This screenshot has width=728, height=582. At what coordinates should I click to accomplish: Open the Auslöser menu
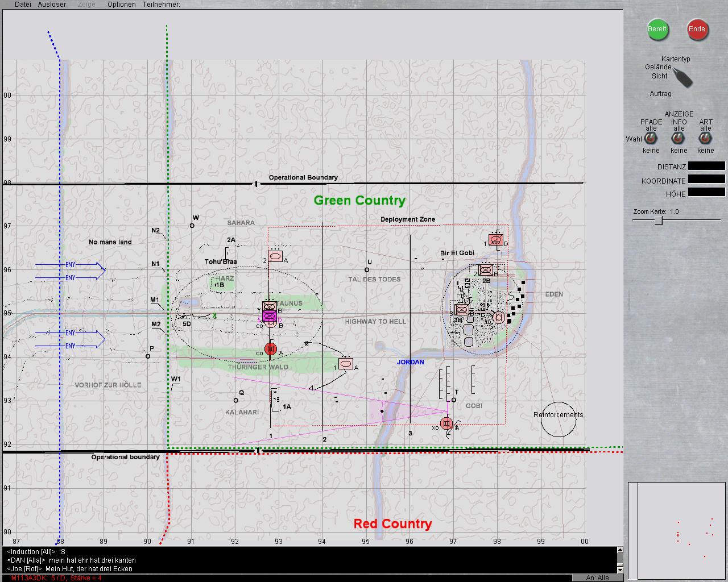point(52,5)
